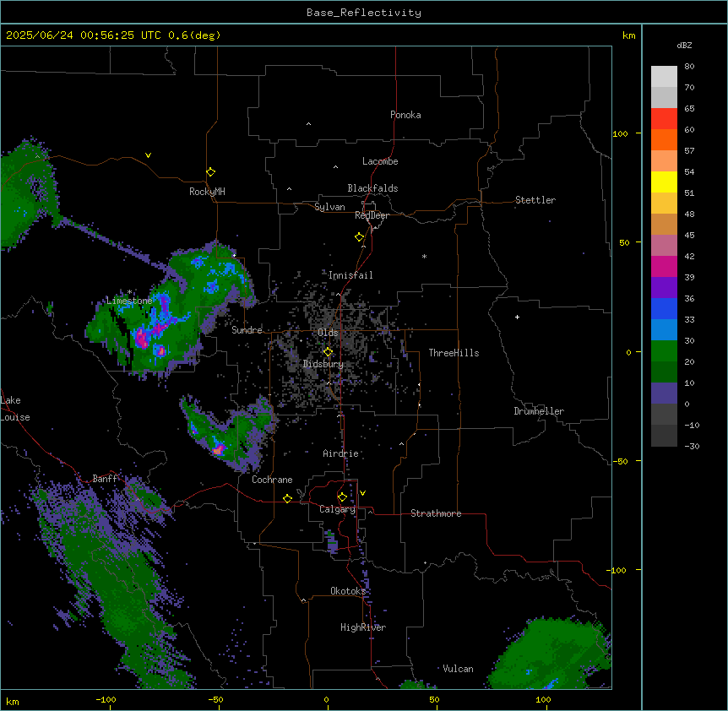Click the RockyMH town label
The height and width of the screenshot is (711, 728).
pyautogui.click(x=207, y=192)
